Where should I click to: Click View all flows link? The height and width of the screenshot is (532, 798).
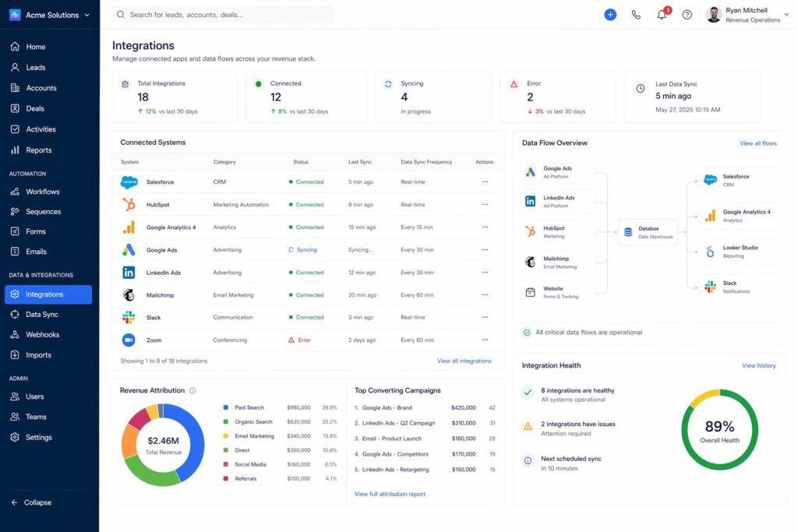click(757, 143)
